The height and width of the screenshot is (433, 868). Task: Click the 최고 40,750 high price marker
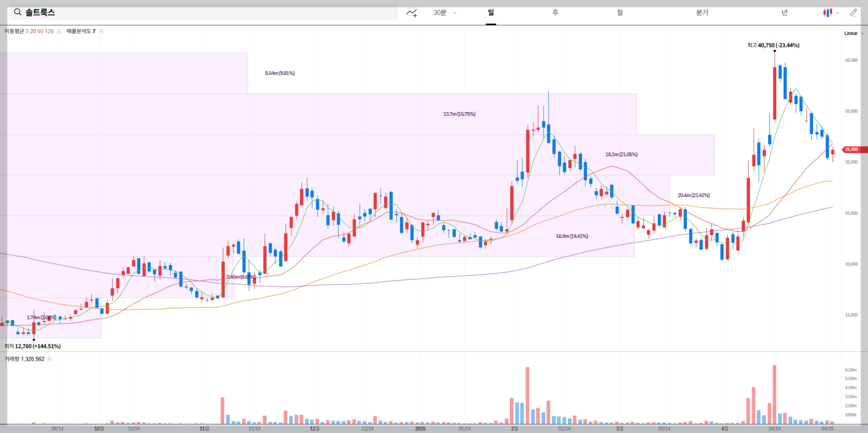click(x=773, y=45)
